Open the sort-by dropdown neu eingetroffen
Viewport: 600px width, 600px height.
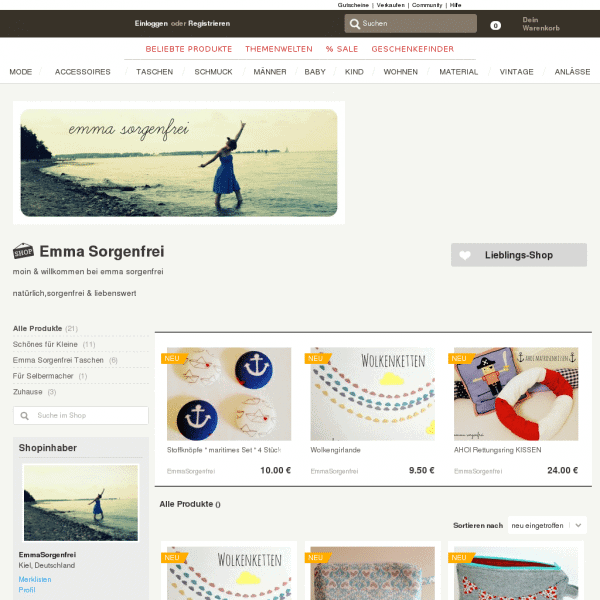pyautogui.click(x=547, y=525)
